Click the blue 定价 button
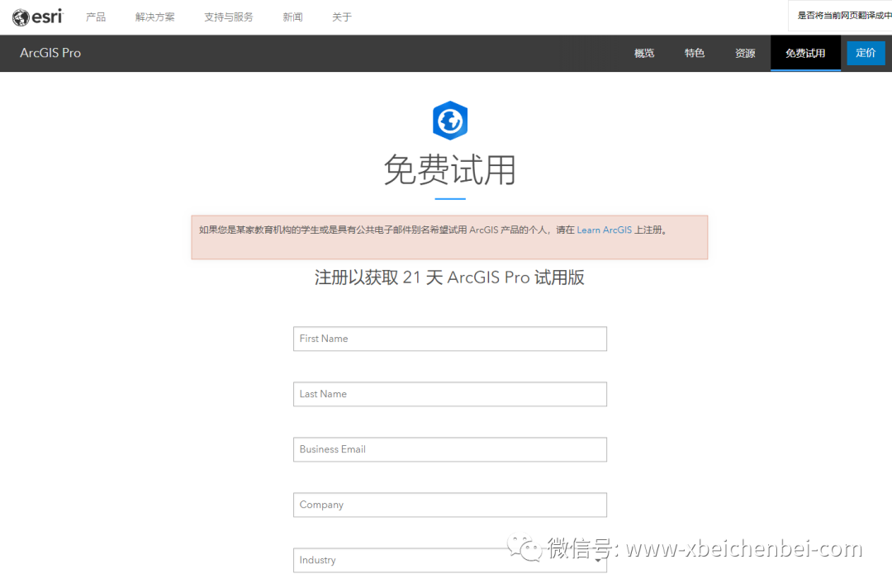 (866, 53)
